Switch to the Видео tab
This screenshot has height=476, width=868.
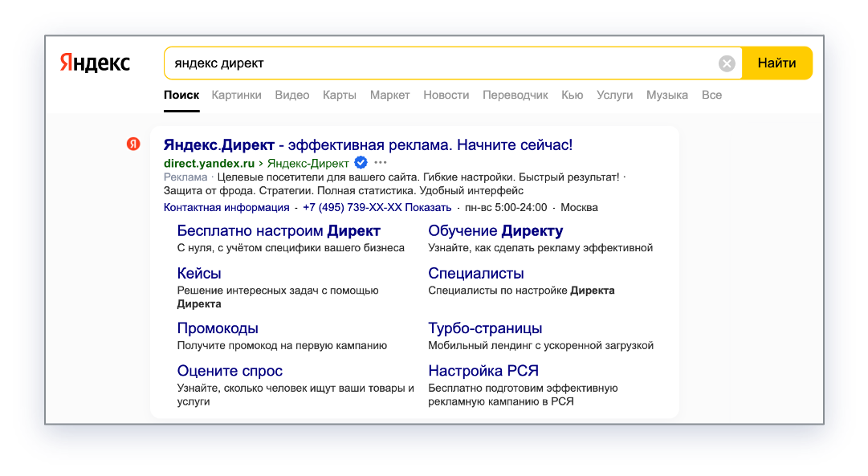(x=291, y=95)
